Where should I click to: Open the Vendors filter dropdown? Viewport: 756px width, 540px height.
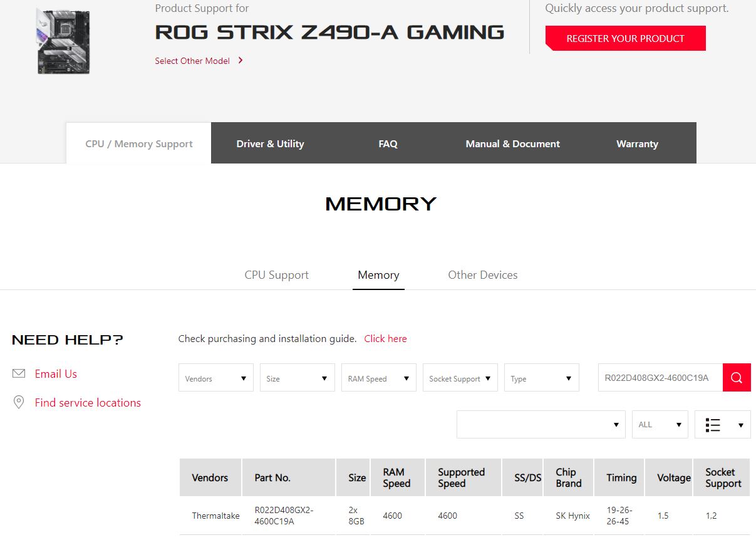(x=216, y=378)
